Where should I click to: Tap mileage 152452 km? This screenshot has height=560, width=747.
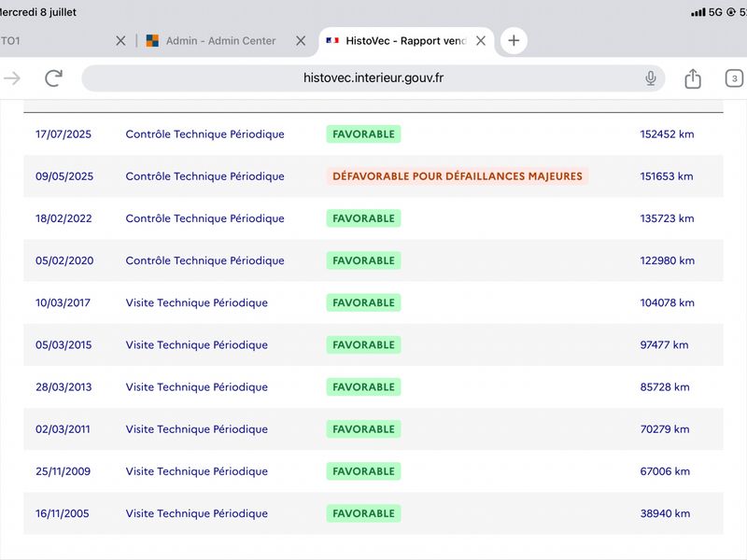667,134
